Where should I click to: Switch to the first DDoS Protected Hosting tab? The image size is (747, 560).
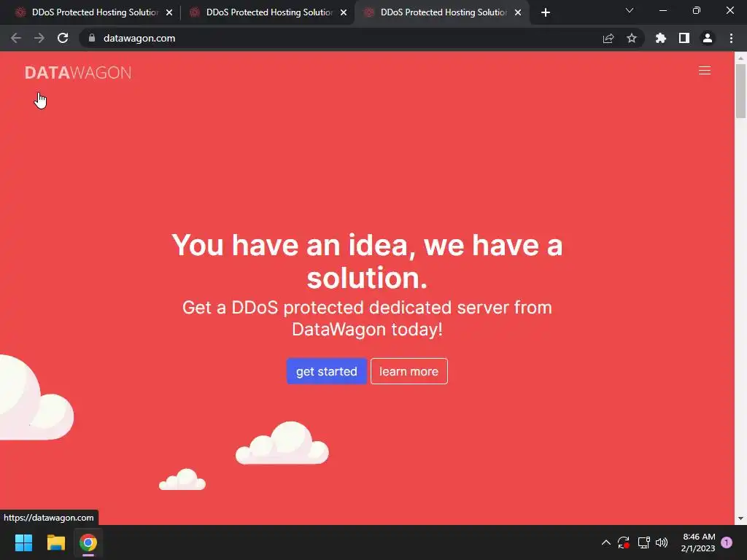pos(95,12)
